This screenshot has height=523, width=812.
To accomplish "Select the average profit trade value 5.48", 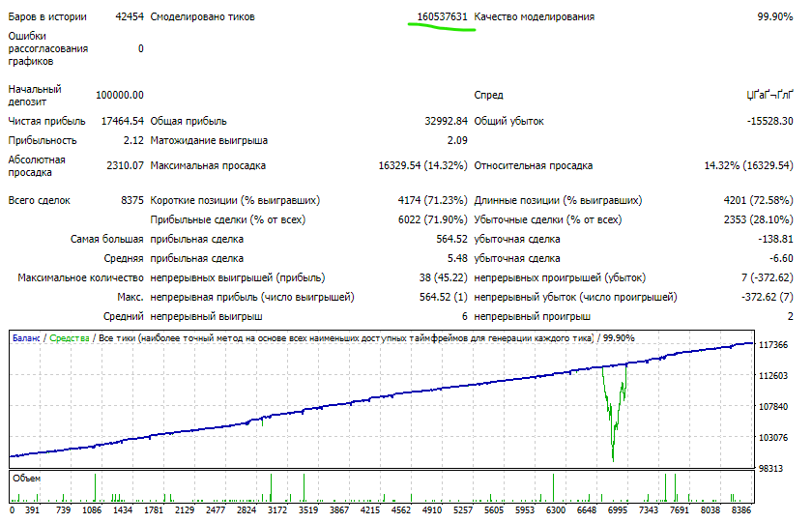I will point(457,258).
